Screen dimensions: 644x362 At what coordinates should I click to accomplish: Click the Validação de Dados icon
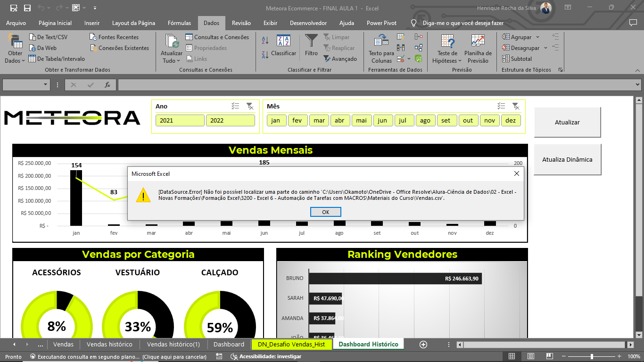[x=400, y=59]
